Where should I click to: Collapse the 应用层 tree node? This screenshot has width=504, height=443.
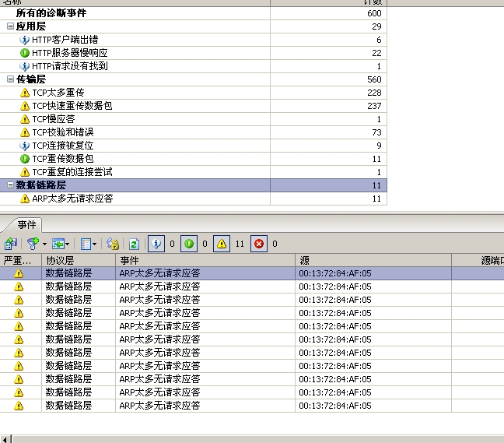[10, 26]
